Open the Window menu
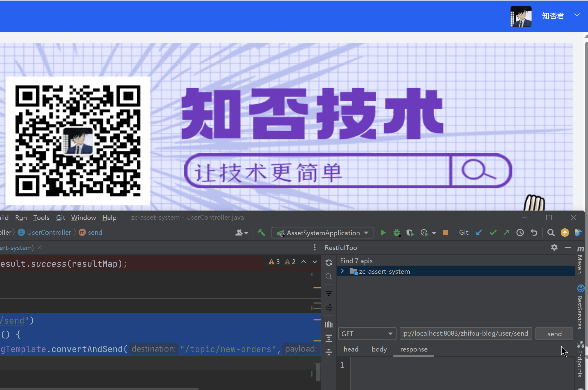Viewport: 588px width, 390px height. click(x=83, y=218)
